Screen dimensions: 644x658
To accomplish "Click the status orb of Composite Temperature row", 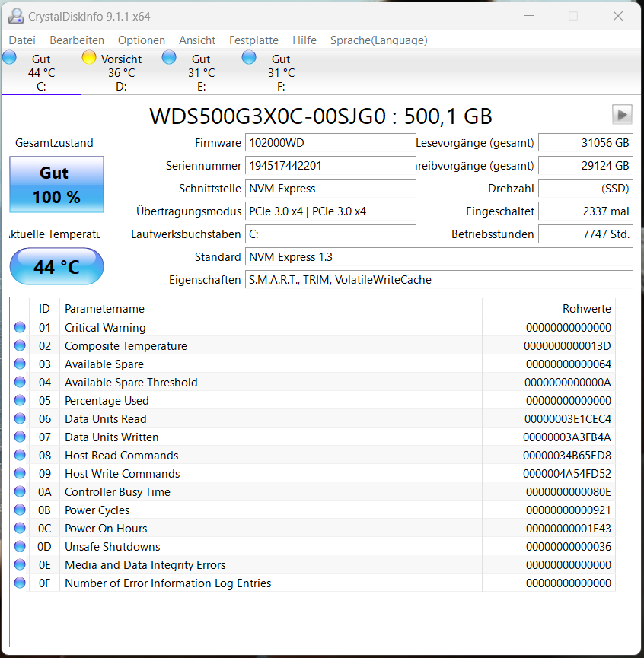I will coord(20,345).
